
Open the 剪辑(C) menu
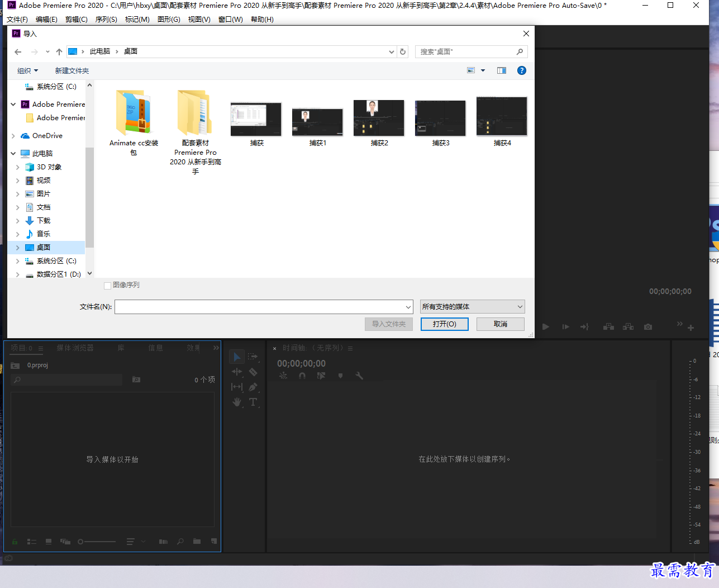76,19
